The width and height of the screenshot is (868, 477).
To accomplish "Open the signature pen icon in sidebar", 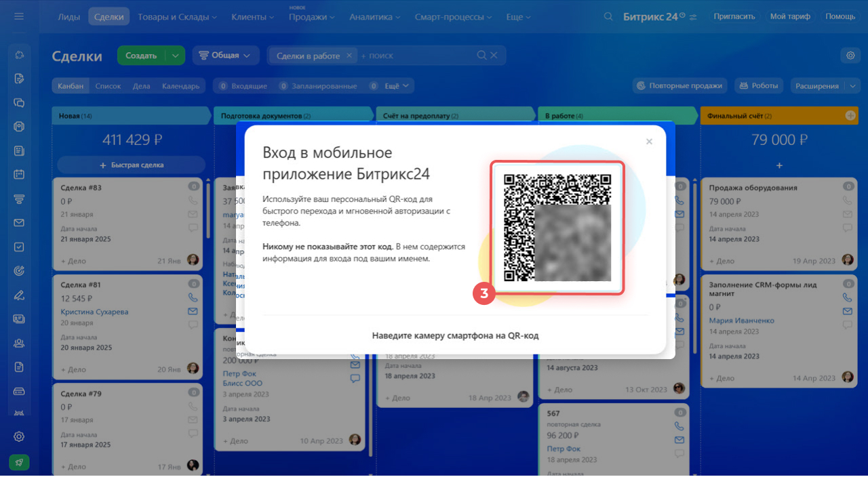I will (19, 295).
